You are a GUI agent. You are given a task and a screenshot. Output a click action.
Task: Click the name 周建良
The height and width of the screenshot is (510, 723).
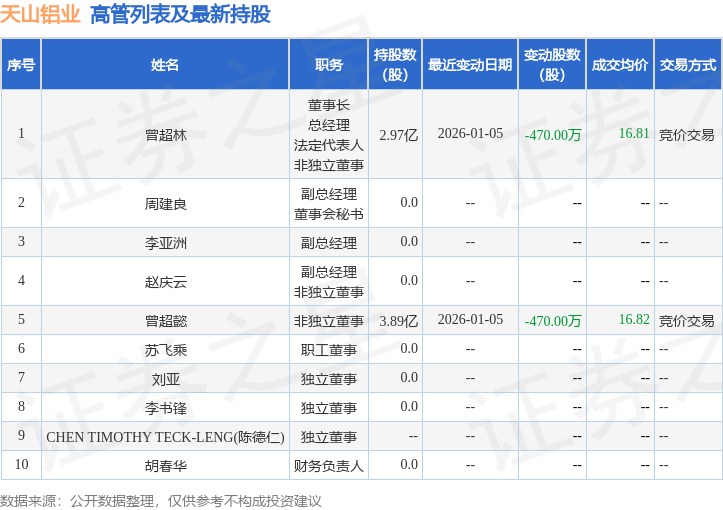[x=166, y=203]
